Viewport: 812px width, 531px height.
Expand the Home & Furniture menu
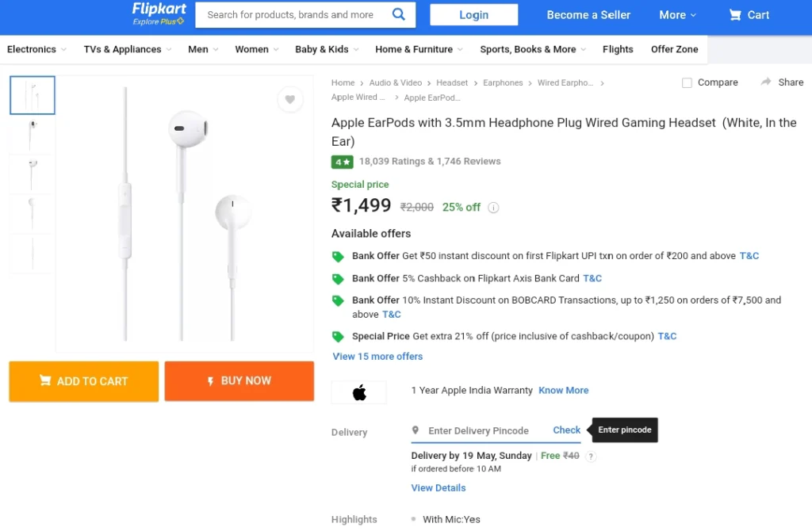tap(419, 49)
